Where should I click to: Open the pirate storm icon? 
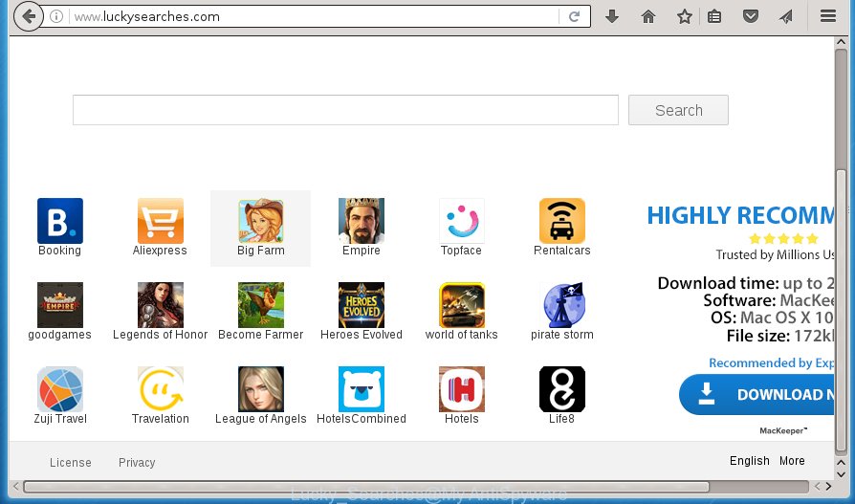[561, 305]
